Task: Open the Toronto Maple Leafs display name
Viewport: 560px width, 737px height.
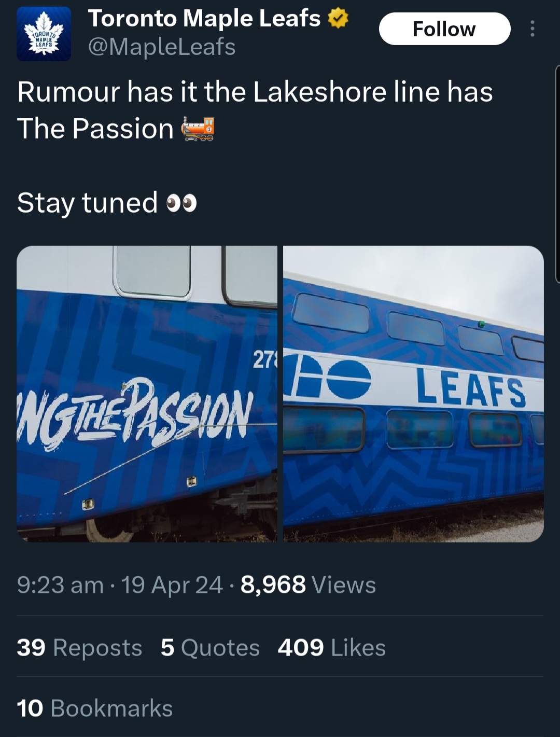Action: click(204, 19)
